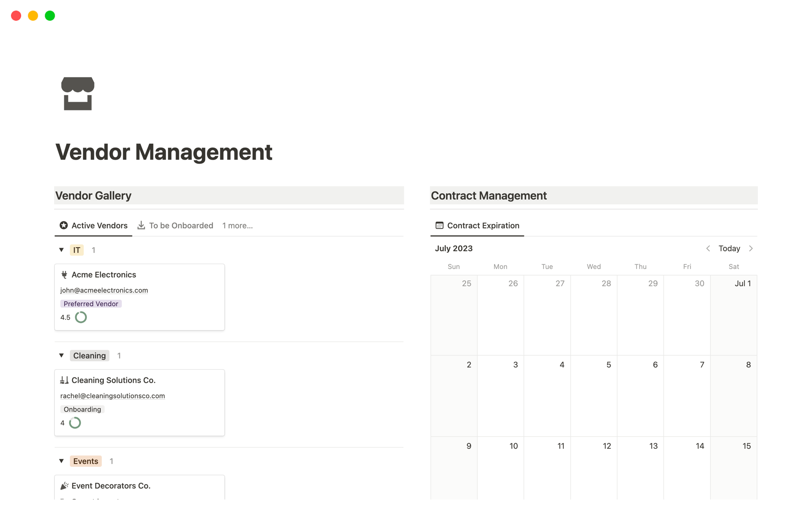
Task: Click the 1 more... overflow menu
Action: 238,225
